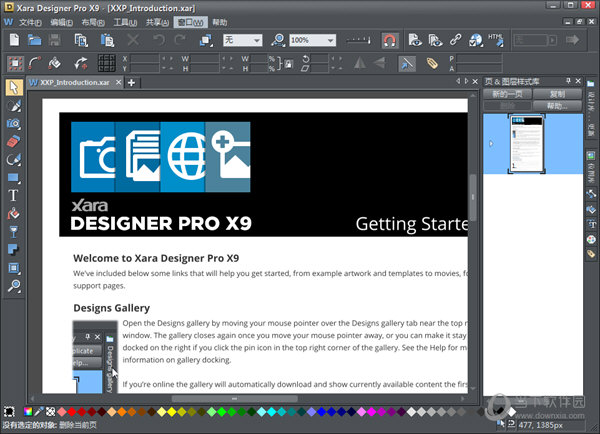Pick the yellow color swatch
The width and height of the screenshot is (600, 434).
(x=172, y=412)
